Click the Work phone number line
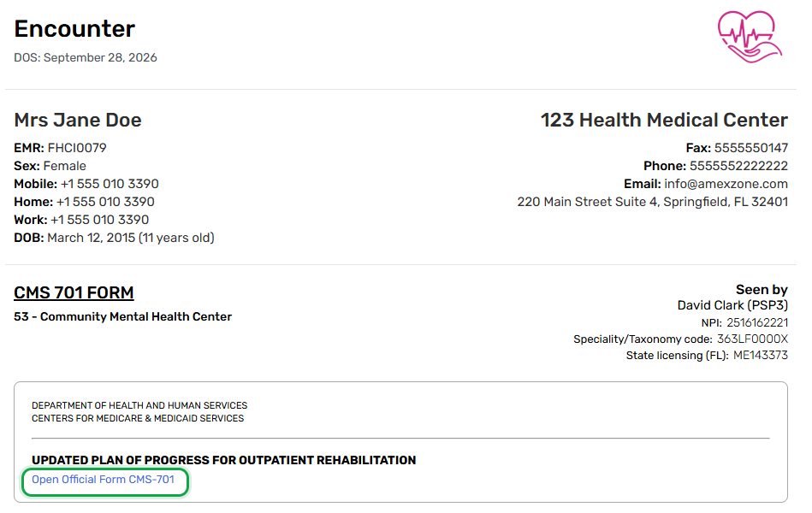This screenshot has width=812, height=513. [x=81, y=220]
